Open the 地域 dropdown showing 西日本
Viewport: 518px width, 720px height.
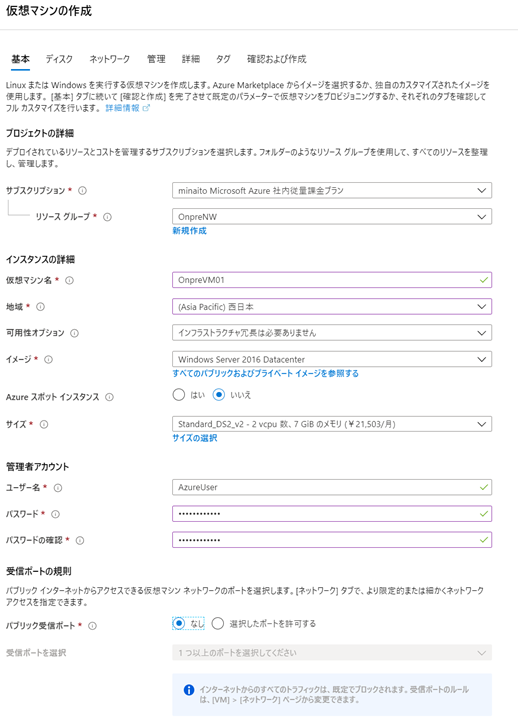(332, 307)
